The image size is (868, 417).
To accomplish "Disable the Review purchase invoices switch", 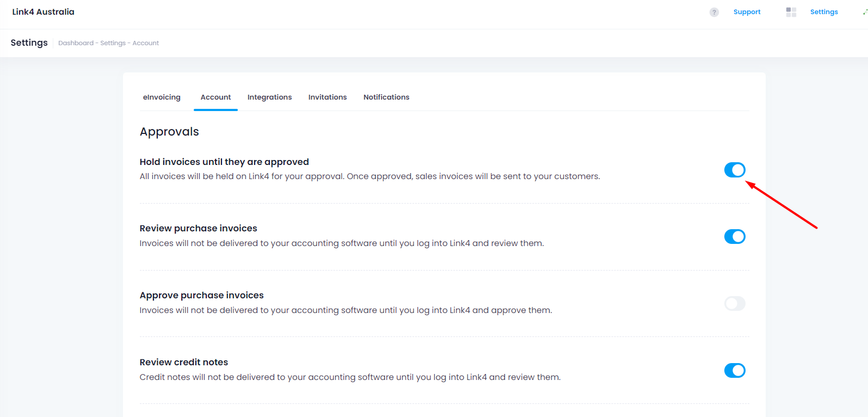I will click(735, 236).
